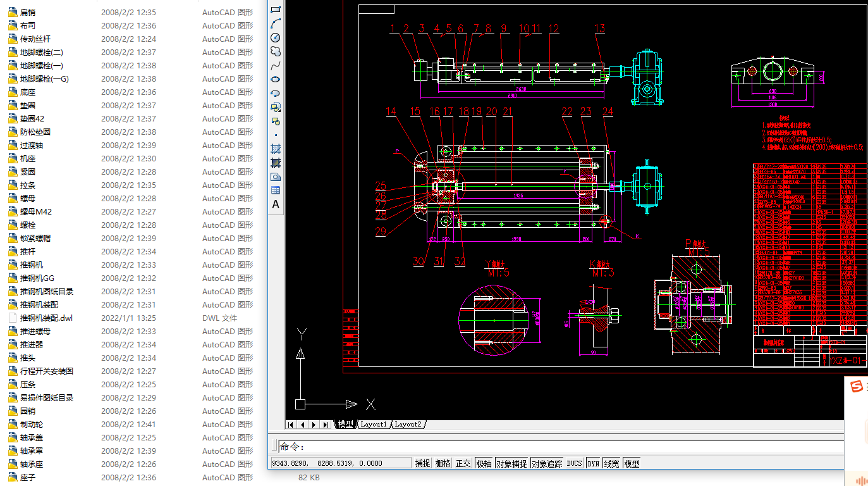
Task: Toggle 线宽 lineweight display
Action: click(x=611, y=463)
